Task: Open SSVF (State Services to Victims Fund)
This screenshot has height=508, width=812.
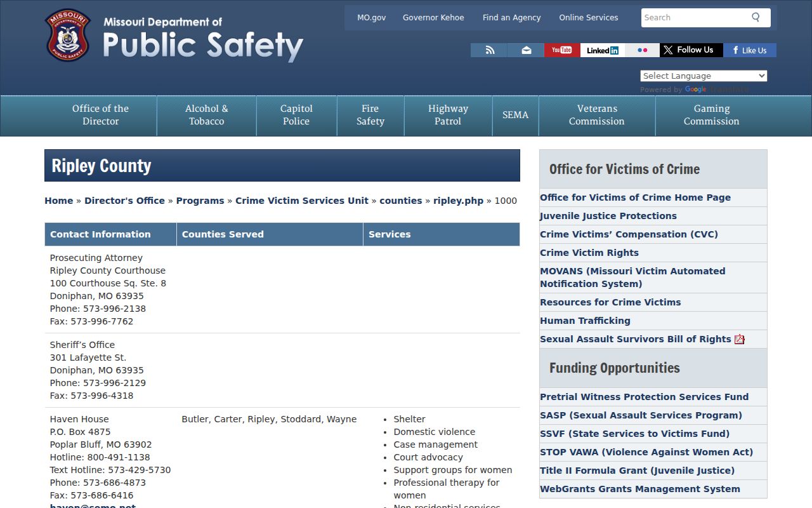Action: click(x=634, y=434)
